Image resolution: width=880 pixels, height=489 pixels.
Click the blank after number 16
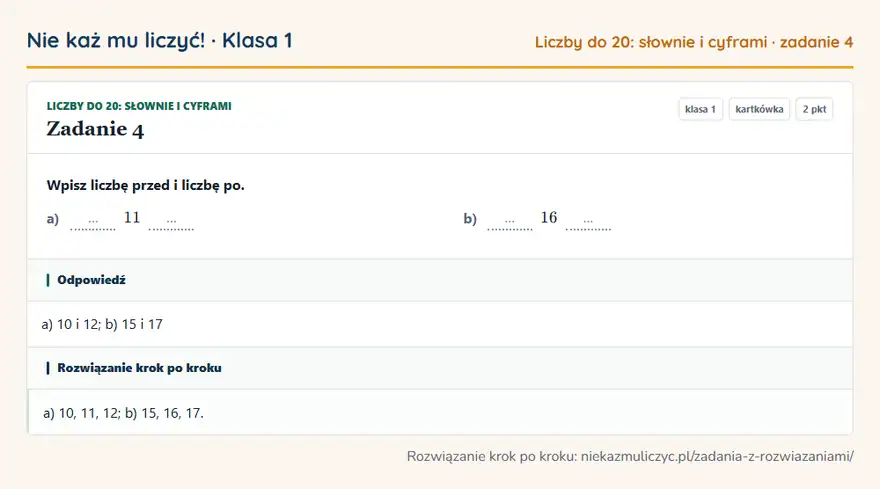[x=588, y=222]
